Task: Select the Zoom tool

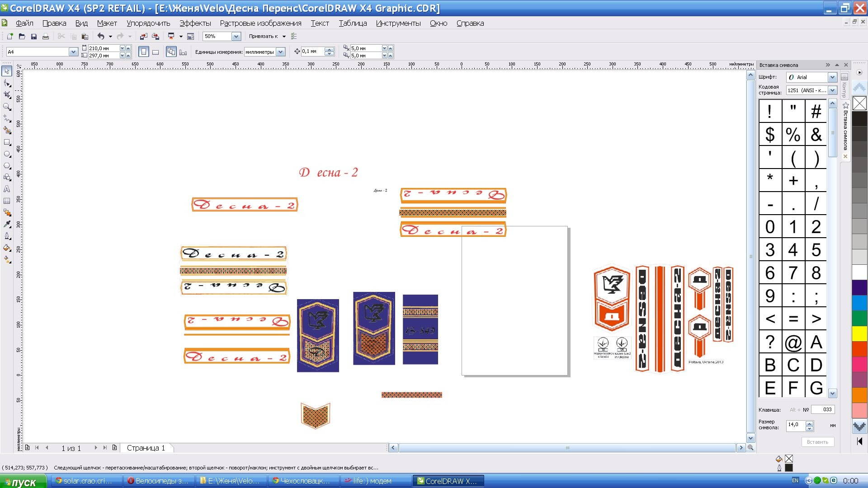Action: [x=7, y=107]
